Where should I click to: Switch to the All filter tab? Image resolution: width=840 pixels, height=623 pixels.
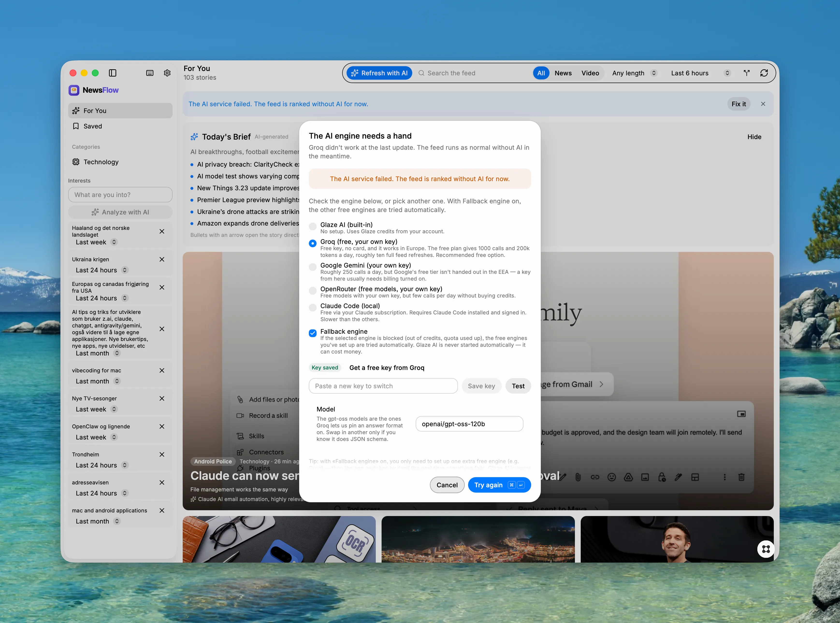(x=541, y=73)
